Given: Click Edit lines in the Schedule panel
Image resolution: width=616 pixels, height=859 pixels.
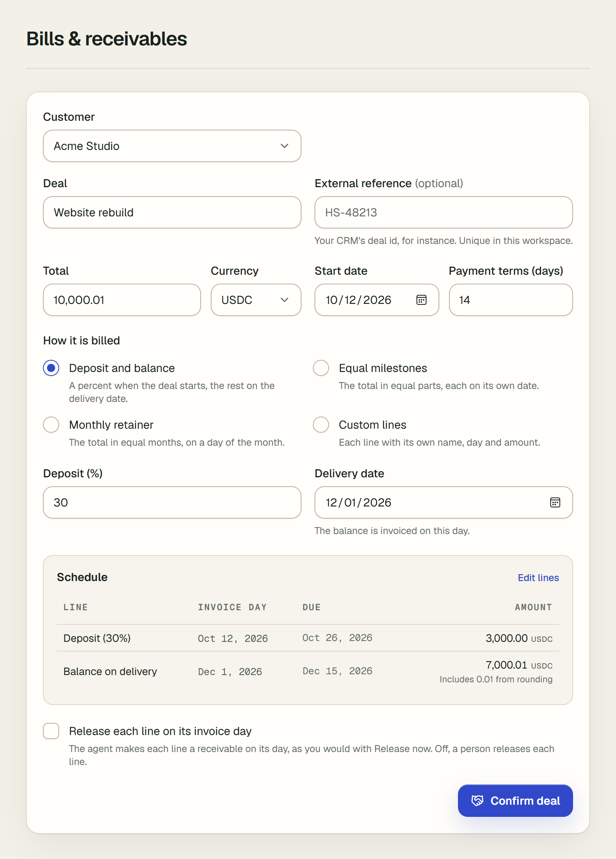Looking at the screenshot, I should pyautogui.click(x=538, y=577).
